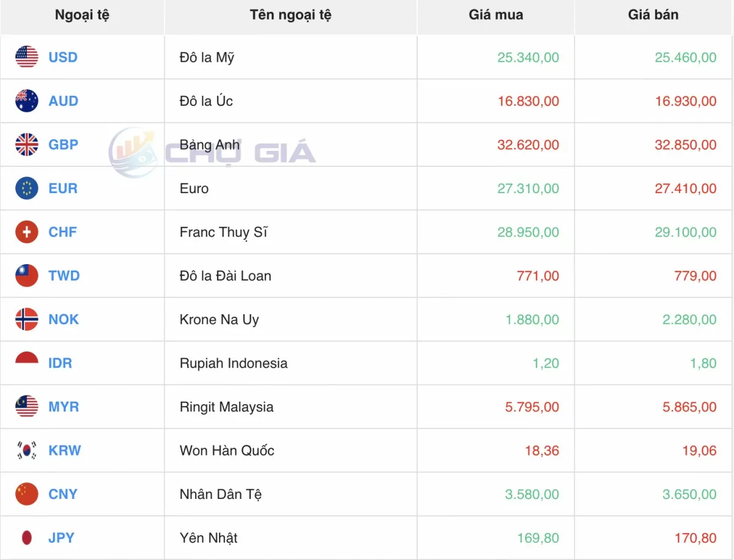Open the USD currency link
The width and height of the screenshot is (734, 560).
[63, 57]
